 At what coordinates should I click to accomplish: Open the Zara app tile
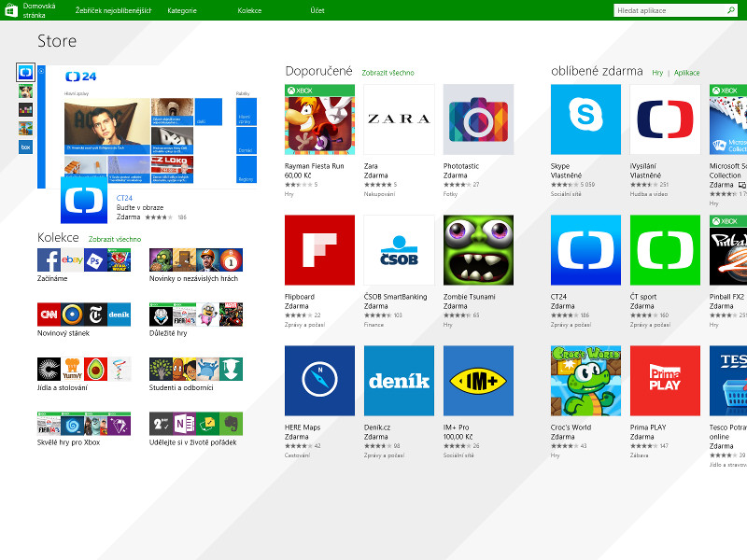tap(400, 119)
